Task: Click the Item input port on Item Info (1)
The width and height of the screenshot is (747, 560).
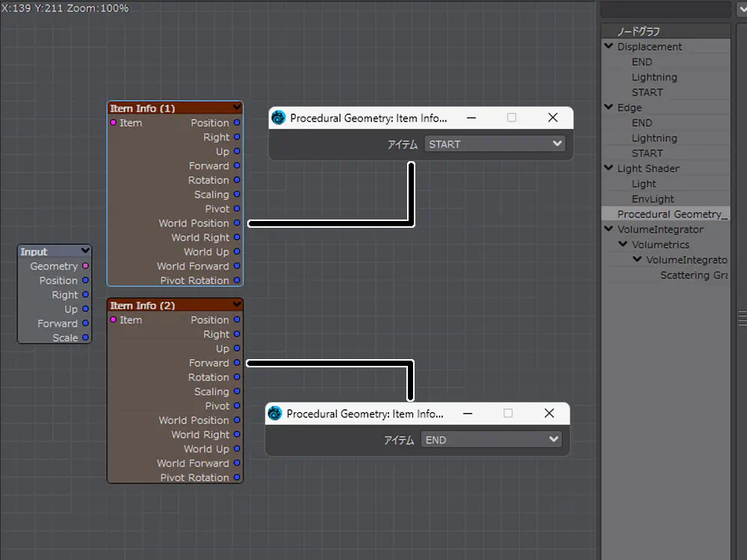Action: click(x=114, y=123)
